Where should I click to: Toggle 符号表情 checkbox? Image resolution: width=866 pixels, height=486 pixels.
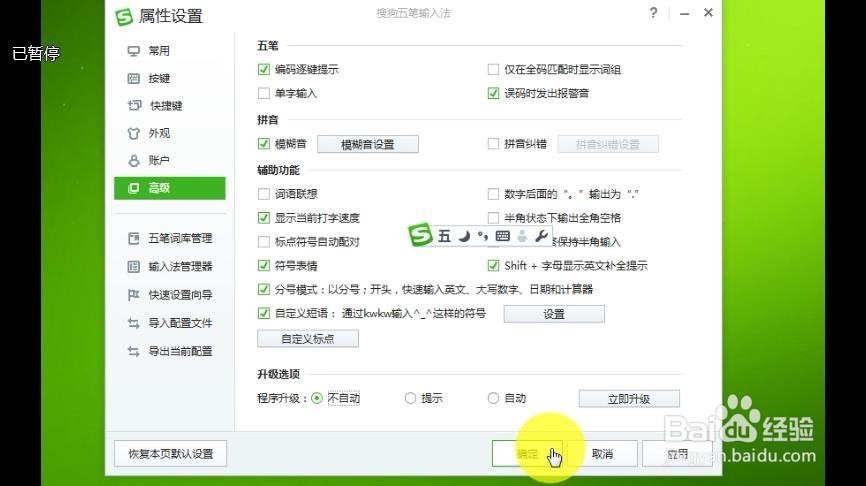[263, 266]
